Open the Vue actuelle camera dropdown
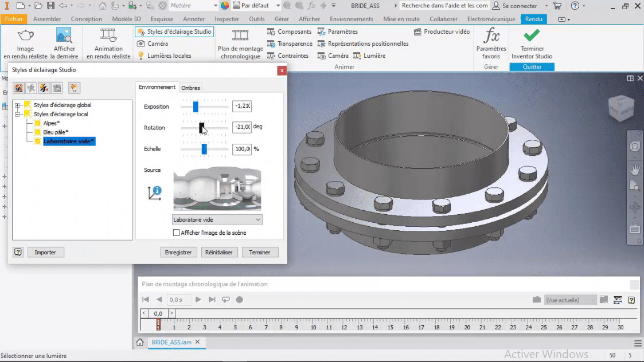 (570, 300)
